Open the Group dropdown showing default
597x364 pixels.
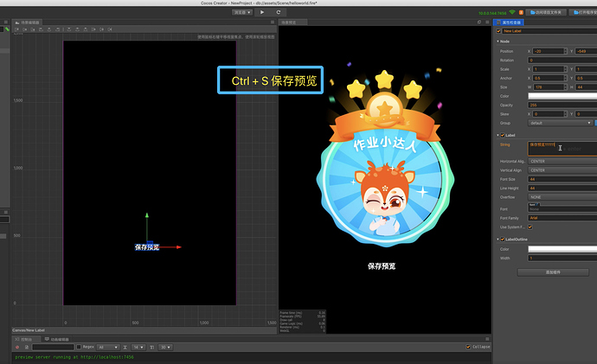(560, 123)
